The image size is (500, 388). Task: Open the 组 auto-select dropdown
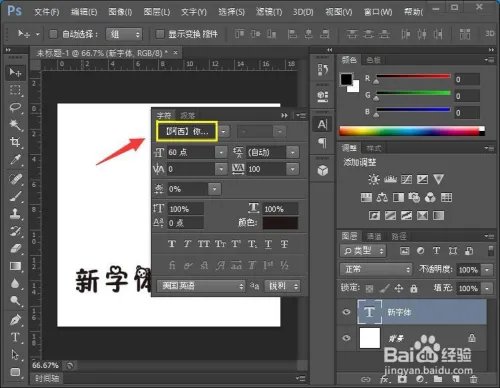coord(124,34)
